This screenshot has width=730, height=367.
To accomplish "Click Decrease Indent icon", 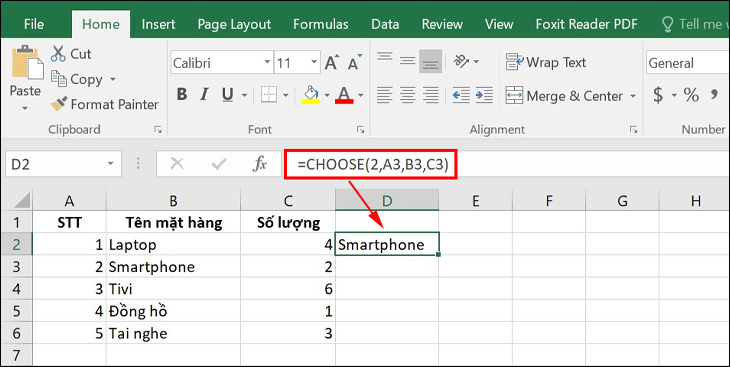I will [461, 95].
